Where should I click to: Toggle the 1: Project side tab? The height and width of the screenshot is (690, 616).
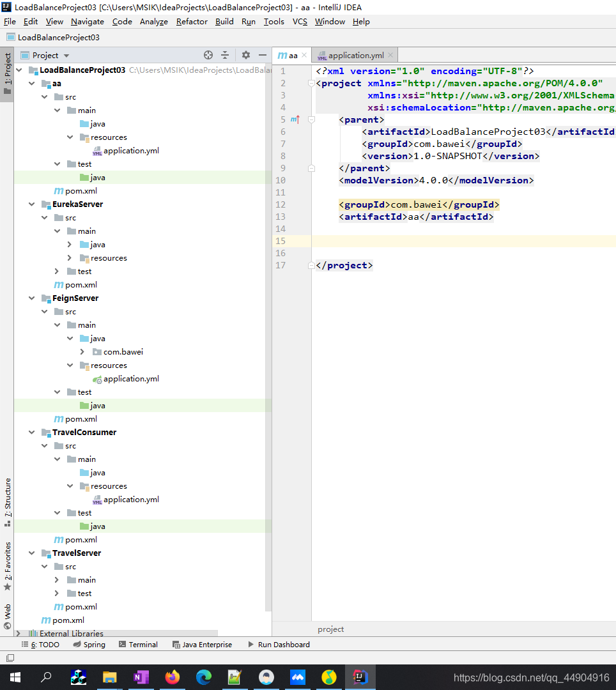coord(7,74)
